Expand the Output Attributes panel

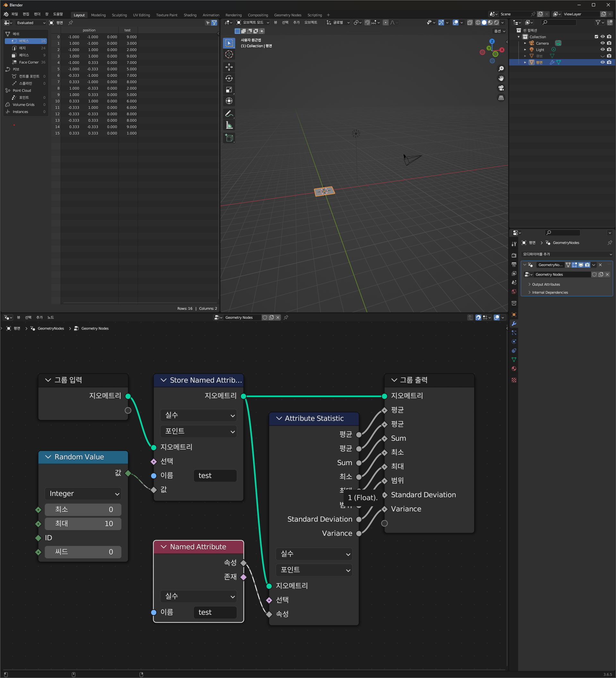coord(545,284)
